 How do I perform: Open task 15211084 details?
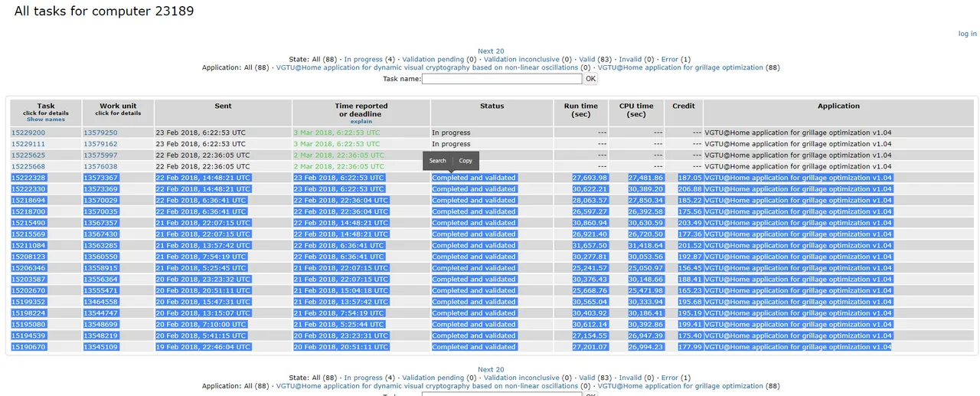click(28, 245)
